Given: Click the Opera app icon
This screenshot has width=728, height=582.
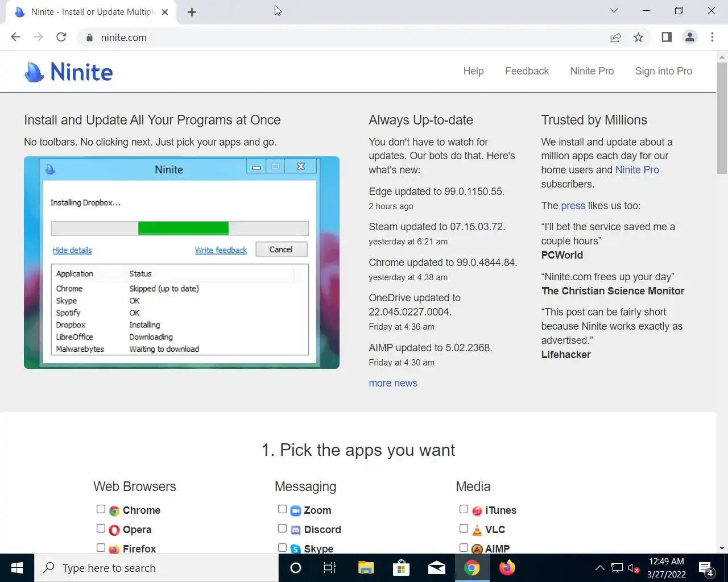Looking at the screenshot, I should (114, 530).
